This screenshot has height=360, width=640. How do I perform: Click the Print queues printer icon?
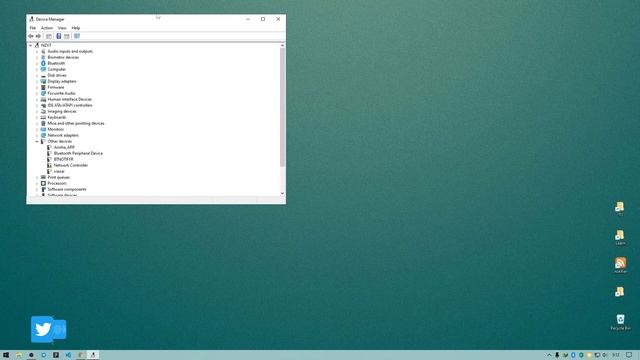tap(43, 177)
